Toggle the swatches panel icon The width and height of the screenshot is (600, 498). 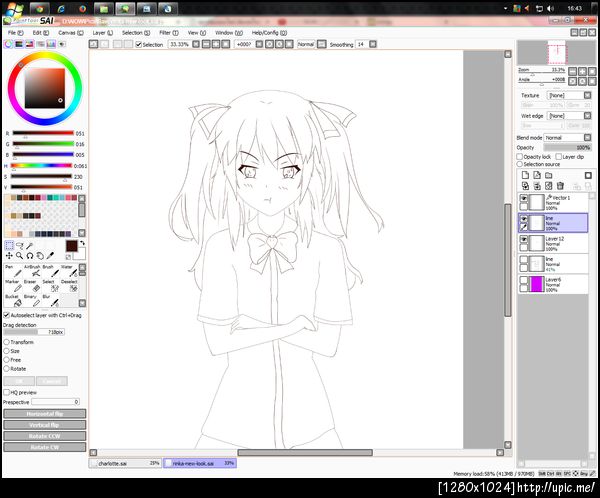51,44
